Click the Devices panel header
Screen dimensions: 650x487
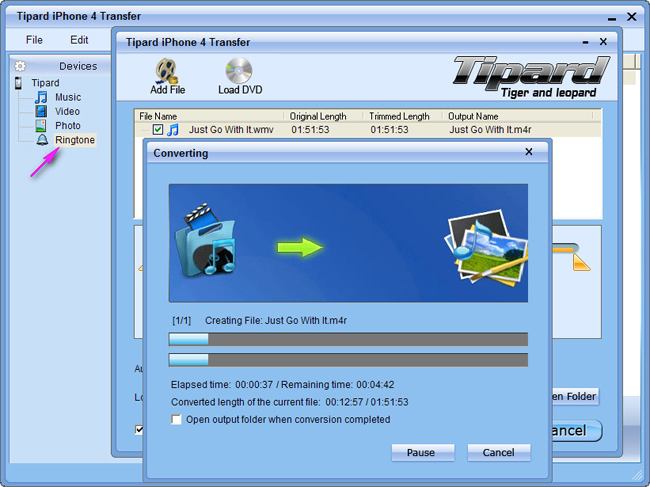pos(60,66)
